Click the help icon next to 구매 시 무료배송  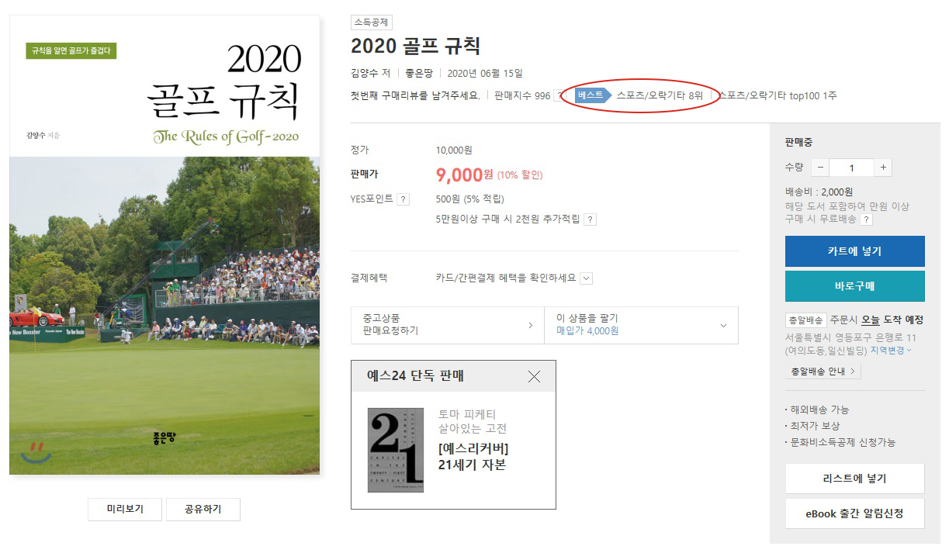point(866,220)
